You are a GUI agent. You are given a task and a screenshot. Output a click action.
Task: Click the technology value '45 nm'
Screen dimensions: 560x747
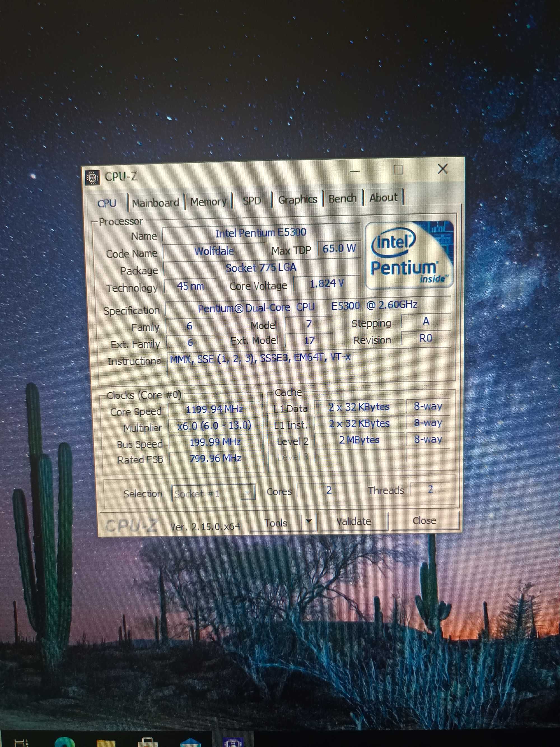pyautogui.click(x=190, y=286)
